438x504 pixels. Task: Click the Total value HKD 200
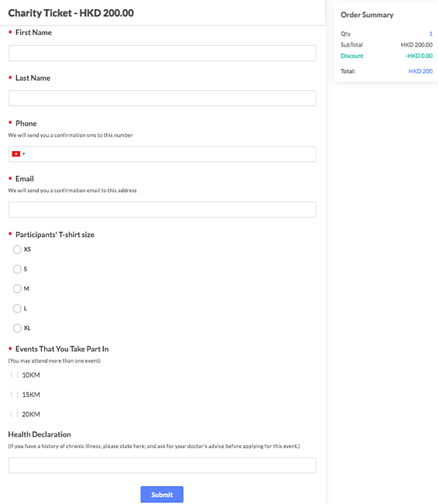point(420,71)
